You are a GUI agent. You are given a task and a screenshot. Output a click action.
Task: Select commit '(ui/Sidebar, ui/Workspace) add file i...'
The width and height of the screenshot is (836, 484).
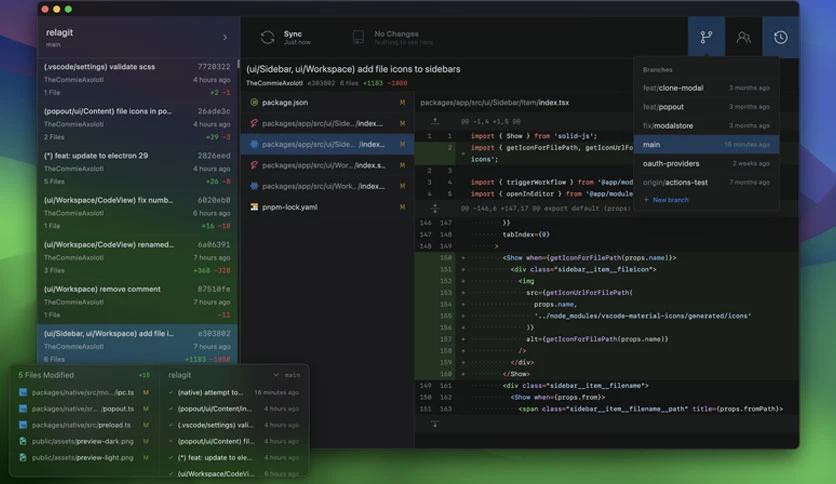coord(138,345)
